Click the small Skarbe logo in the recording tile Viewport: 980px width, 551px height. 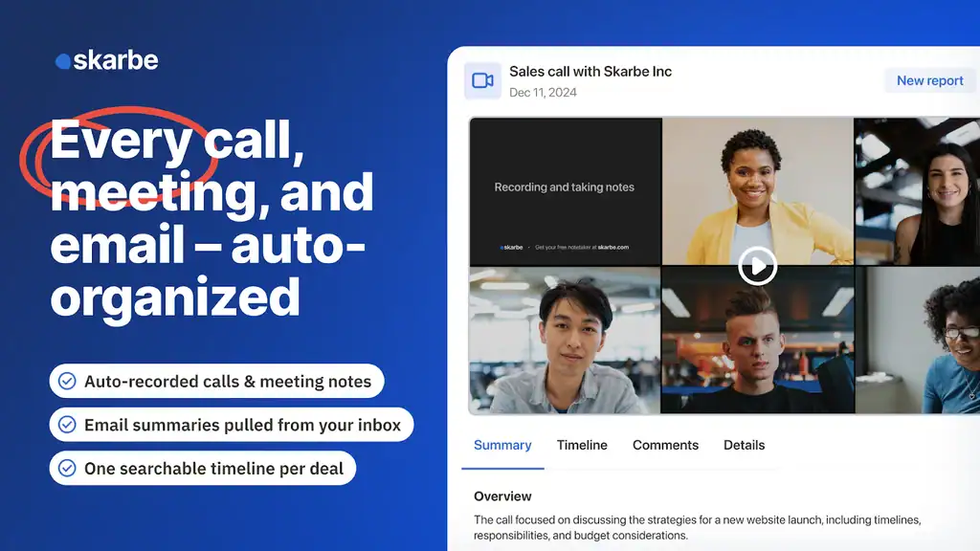point(512,247)
